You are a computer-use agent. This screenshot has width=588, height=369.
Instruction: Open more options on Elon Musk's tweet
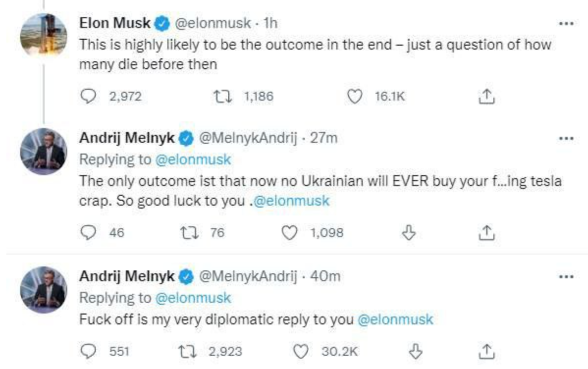click(x=566, y=23)
